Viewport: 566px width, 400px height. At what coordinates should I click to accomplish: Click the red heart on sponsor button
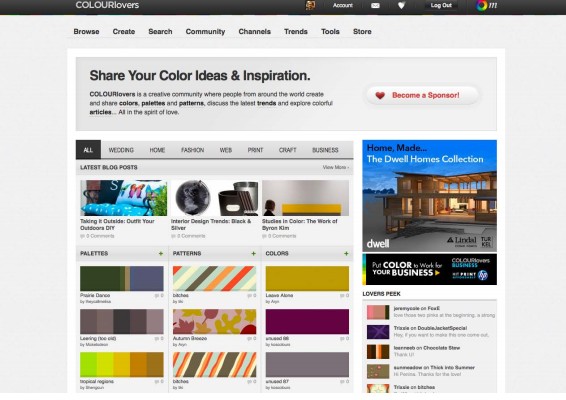pos(380,95)
